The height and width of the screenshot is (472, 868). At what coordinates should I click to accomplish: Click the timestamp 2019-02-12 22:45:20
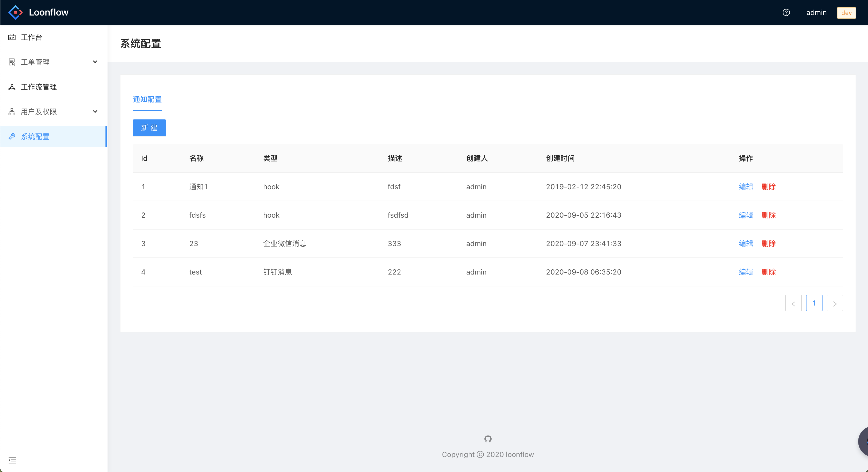584,187
